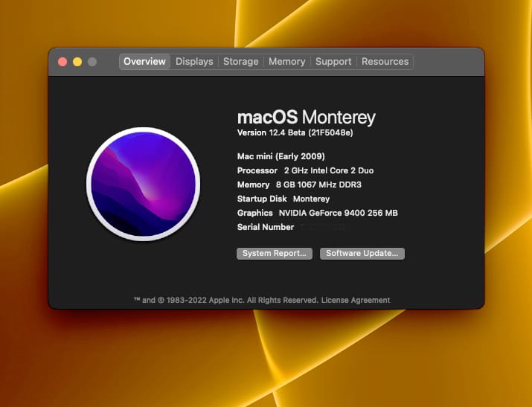
Task: Open the Displays tab
Action: (x=194, y=62)
